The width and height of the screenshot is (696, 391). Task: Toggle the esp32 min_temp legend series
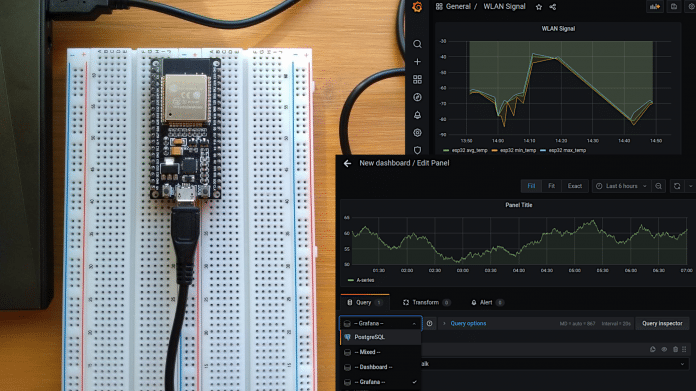(x=514, y=150)
